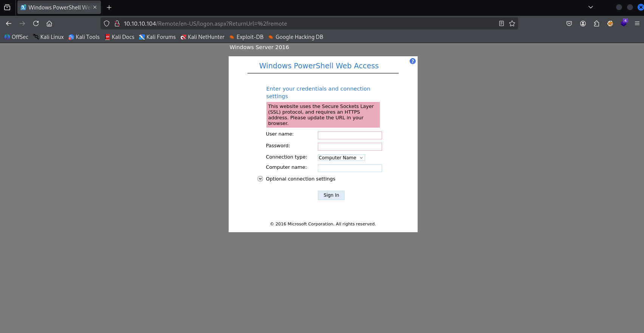The width and height of the screenshot is (644, 333).
Task: Bookmark this page with the star
Action: pyautogui.click(x=512, y=23)
